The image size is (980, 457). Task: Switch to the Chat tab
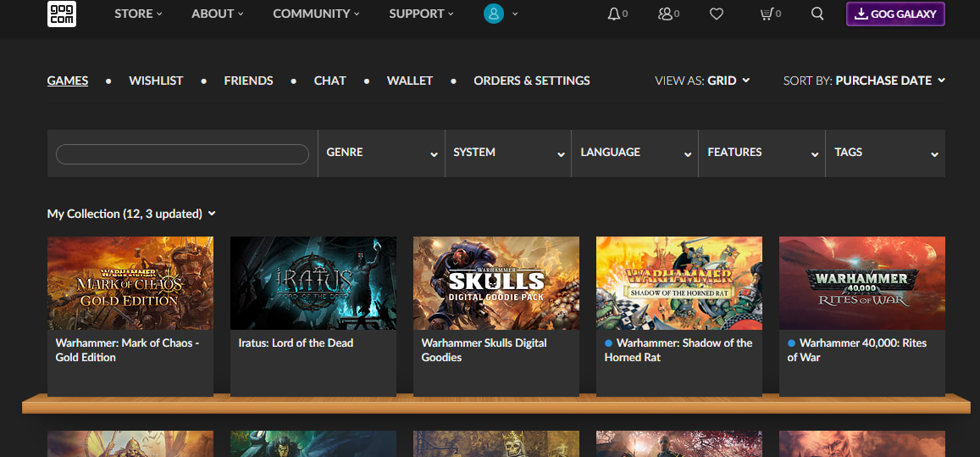pos(330,81)
